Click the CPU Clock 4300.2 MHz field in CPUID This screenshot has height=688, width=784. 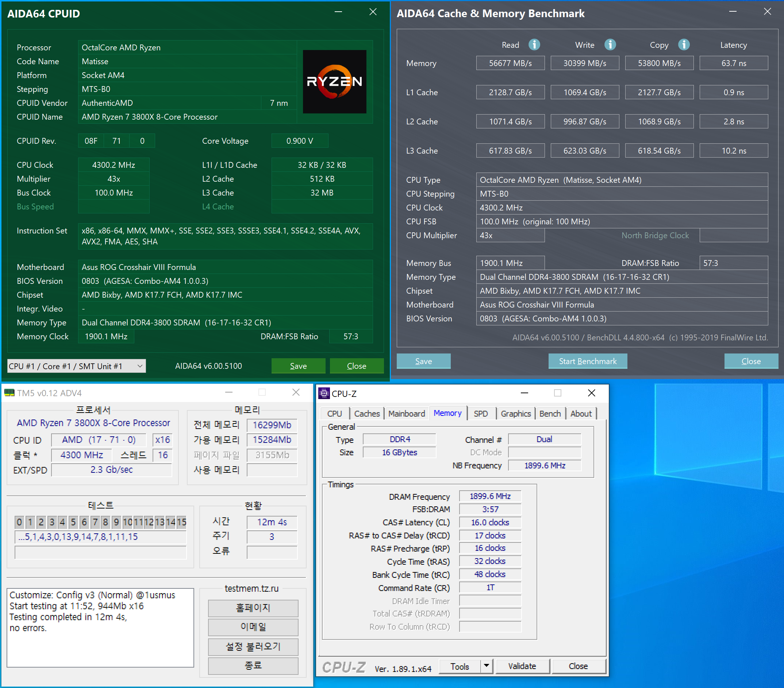114,165
